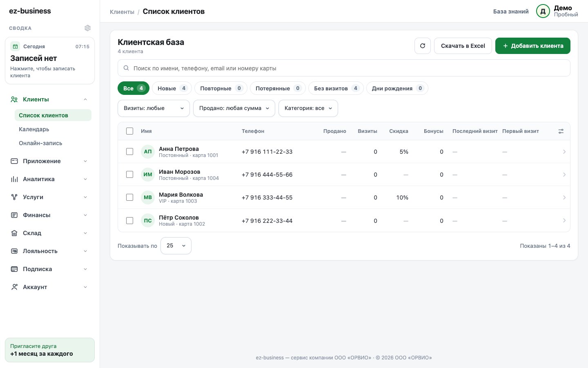Open the table column settings icon
Viewport: 588px width, 368px height.
tap(561, 131)
